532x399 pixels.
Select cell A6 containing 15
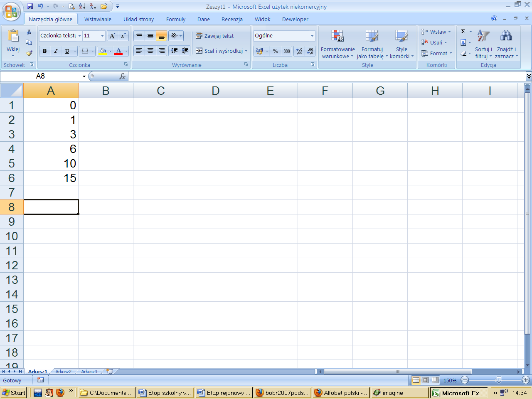point(51,178)
